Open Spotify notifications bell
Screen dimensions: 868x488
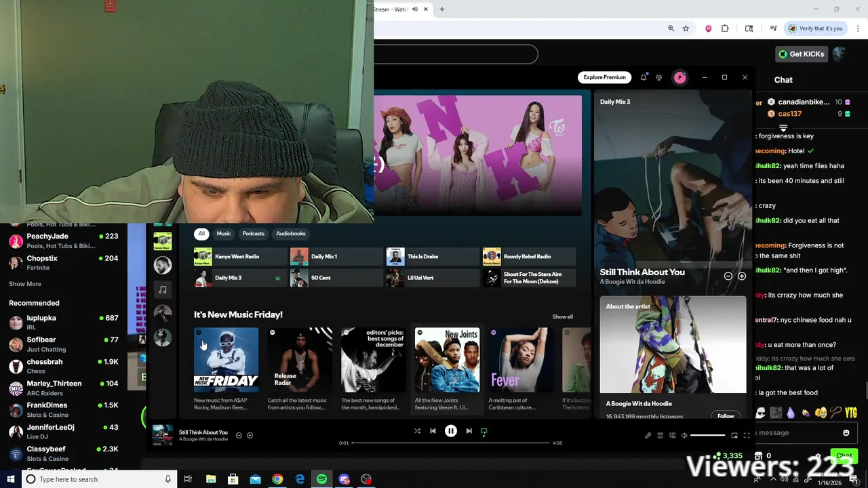(644, 77)
